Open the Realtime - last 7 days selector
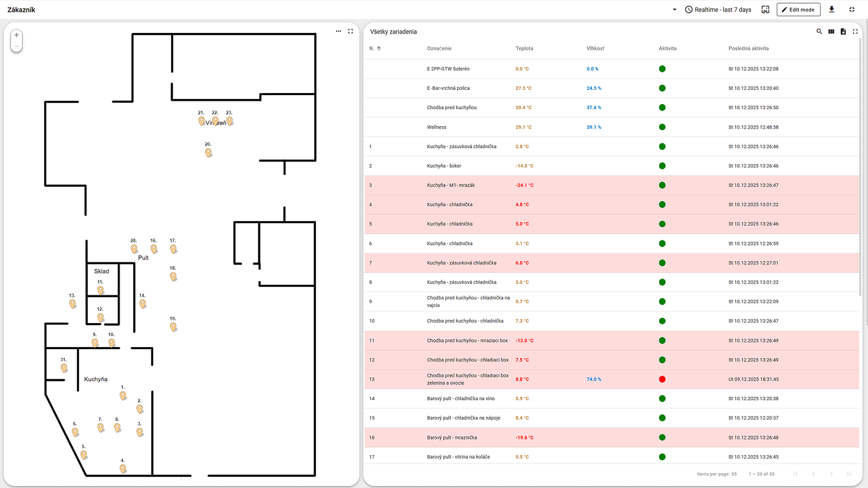The width and height of the screenshot is (868, 488). [718, 10]
